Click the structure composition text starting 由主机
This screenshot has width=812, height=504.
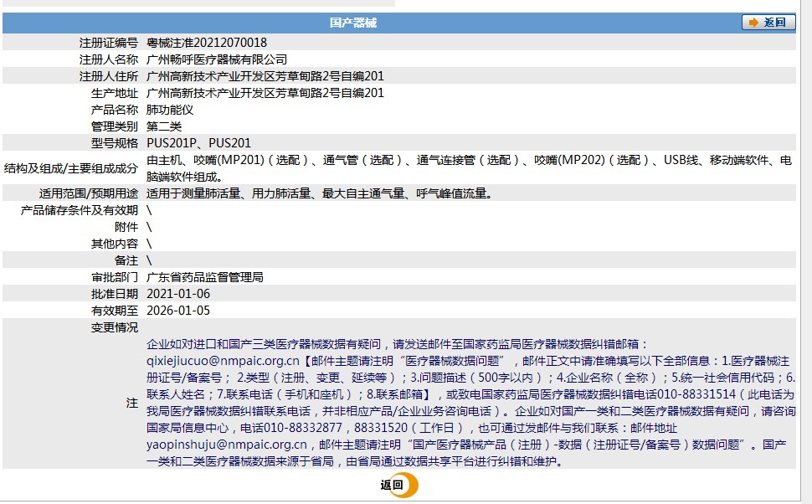[469, 160]
